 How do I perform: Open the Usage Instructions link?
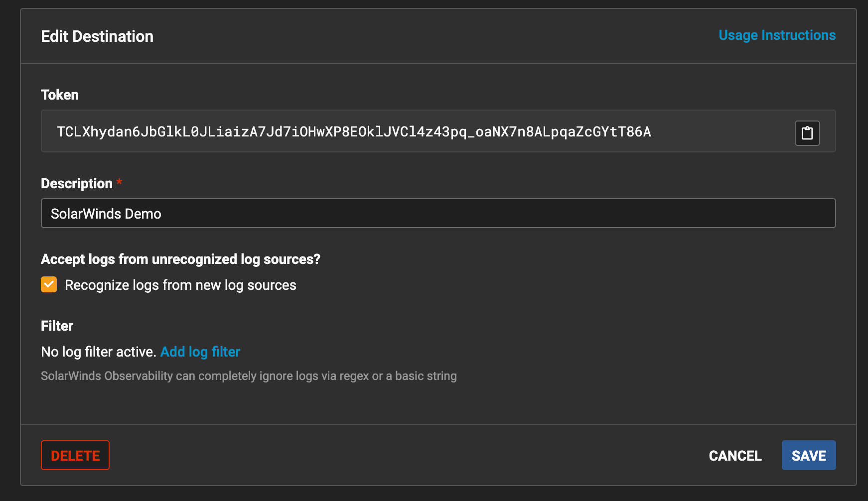[x=777, y=35]
